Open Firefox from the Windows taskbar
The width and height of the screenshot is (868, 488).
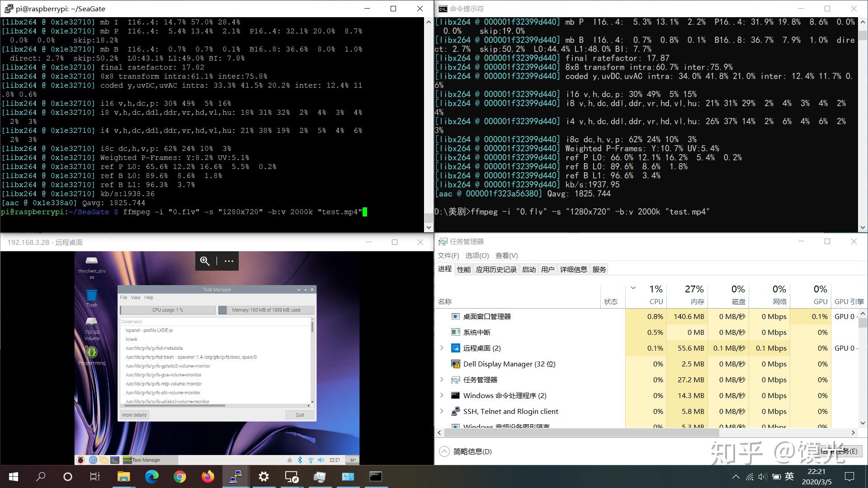tap(208, 477)
